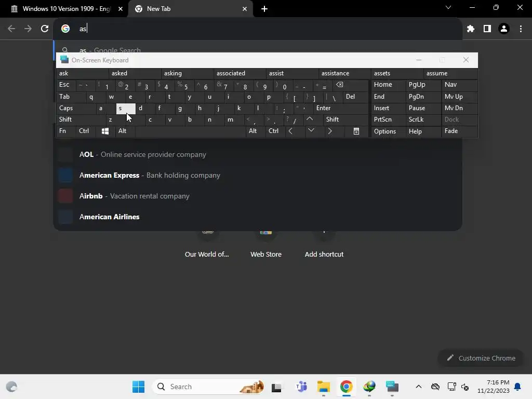Click the Fade key on keyboard
The image size is (532, 399).
(459, 131)
